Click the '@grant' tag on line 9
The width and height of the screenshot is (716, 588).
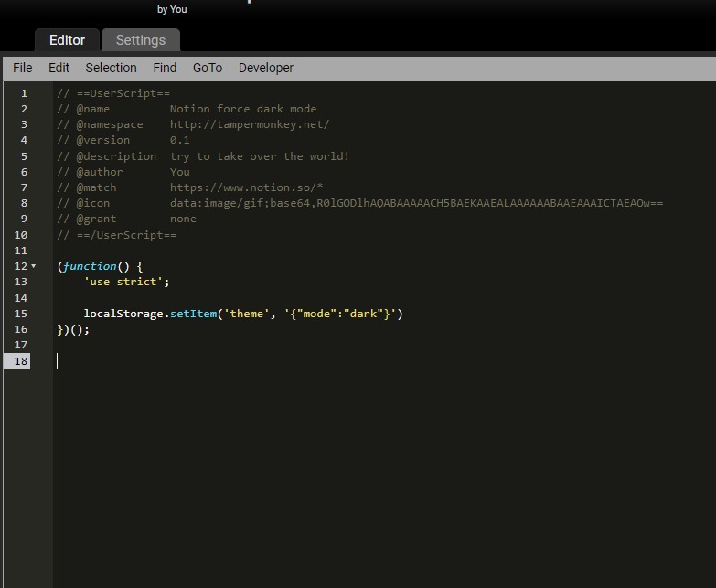click(x=96, y=219)
